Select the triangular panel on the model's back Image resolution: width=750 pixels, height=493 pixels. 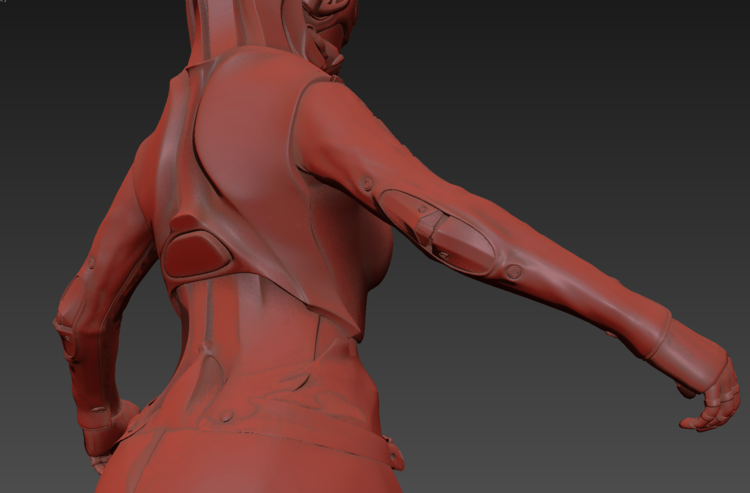(197, 254)
